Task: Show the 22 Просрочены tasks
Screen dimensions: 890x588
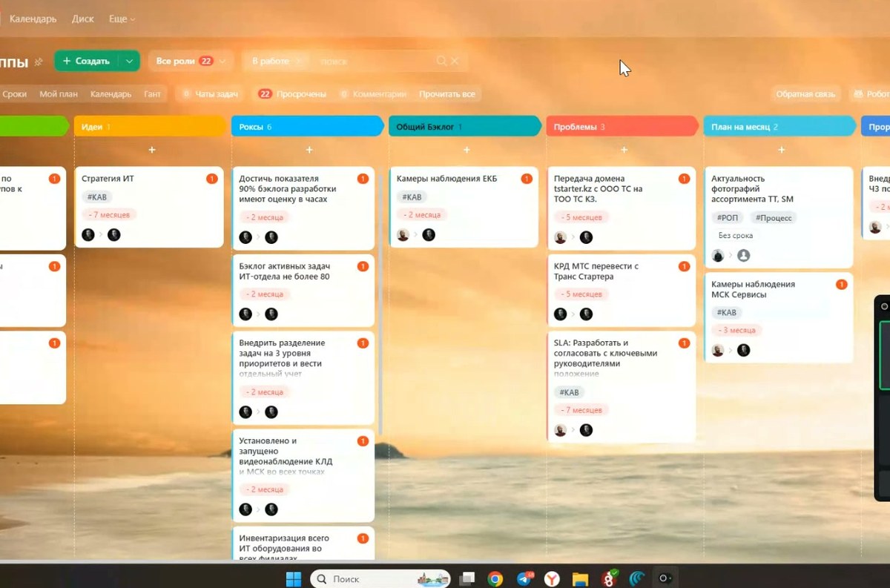Action: [292, 94]
